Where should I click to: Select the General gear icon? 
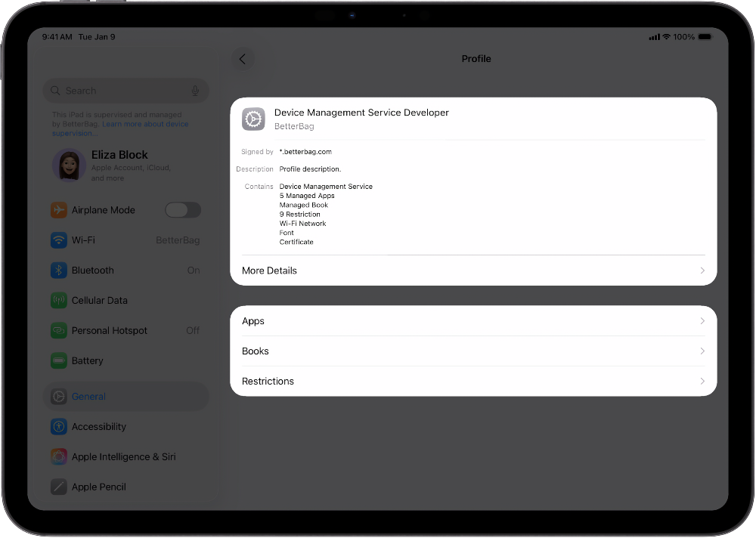point(59,396)
